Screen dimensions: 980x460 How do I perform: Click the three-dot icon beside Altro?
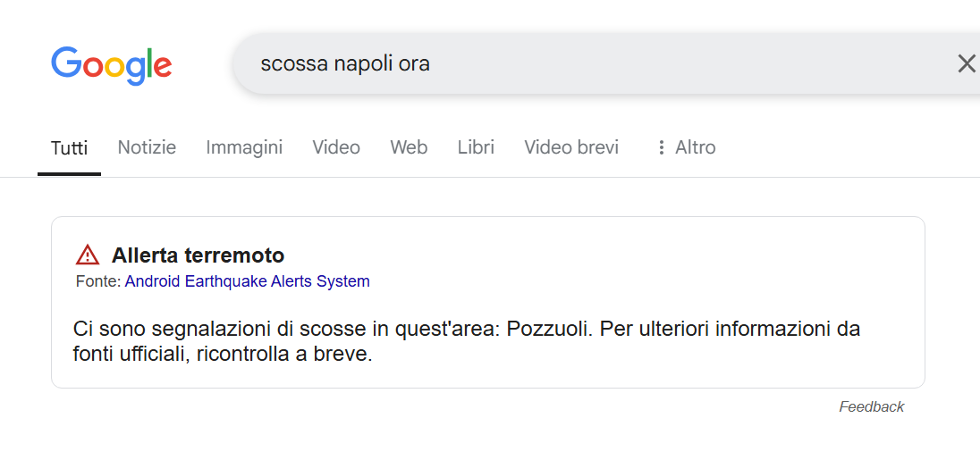pos(662,147)
